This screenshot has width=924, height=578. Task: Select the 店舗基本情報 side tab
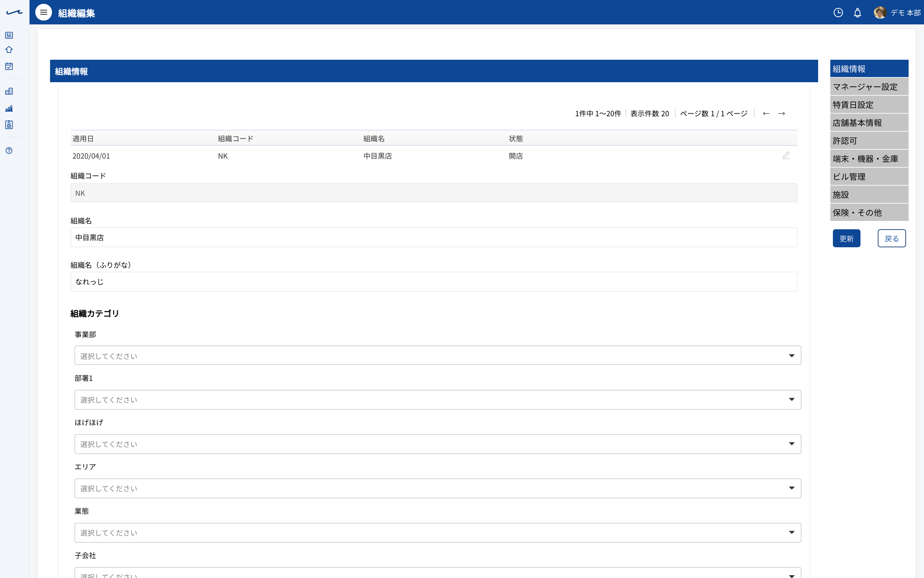pyautogui.click(x=869, y=123)
